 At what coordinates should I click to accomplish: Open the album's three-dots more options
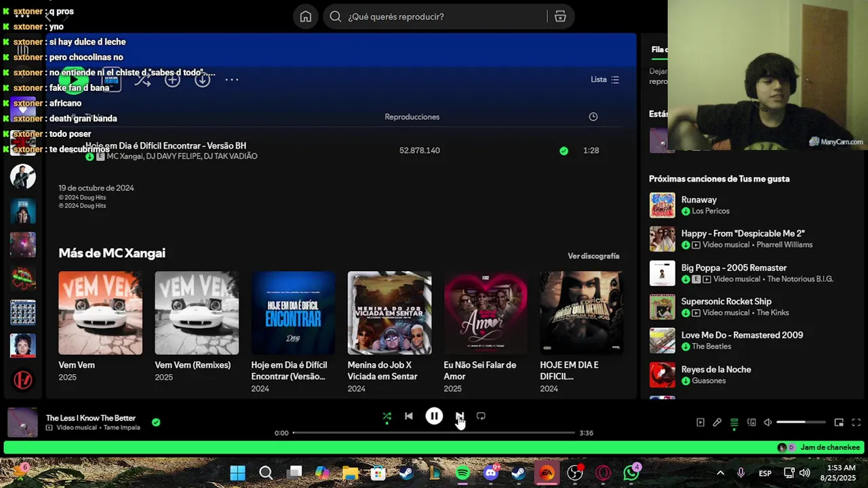click(x=232, y=80)
